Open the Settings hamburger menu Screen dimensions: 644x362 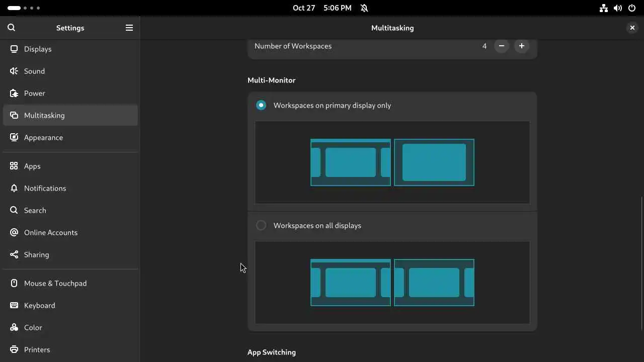click(129, 28)
